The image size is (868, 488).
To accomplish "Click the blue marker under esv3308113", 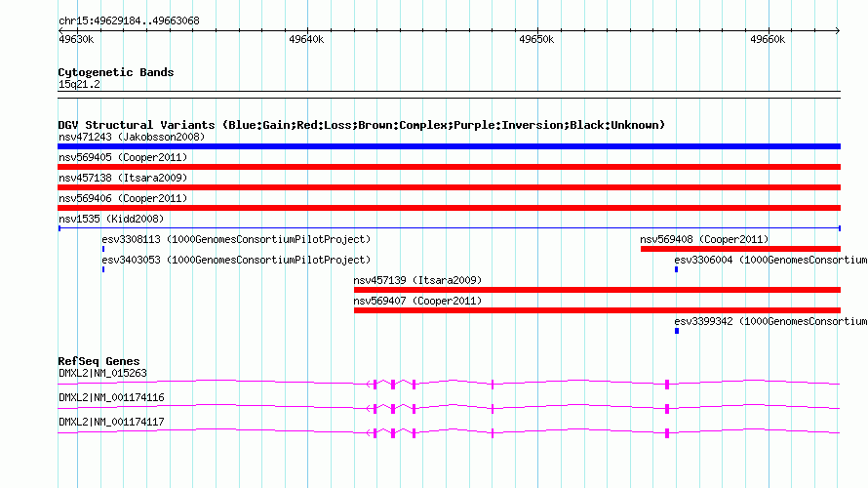I will pos(103,249).
